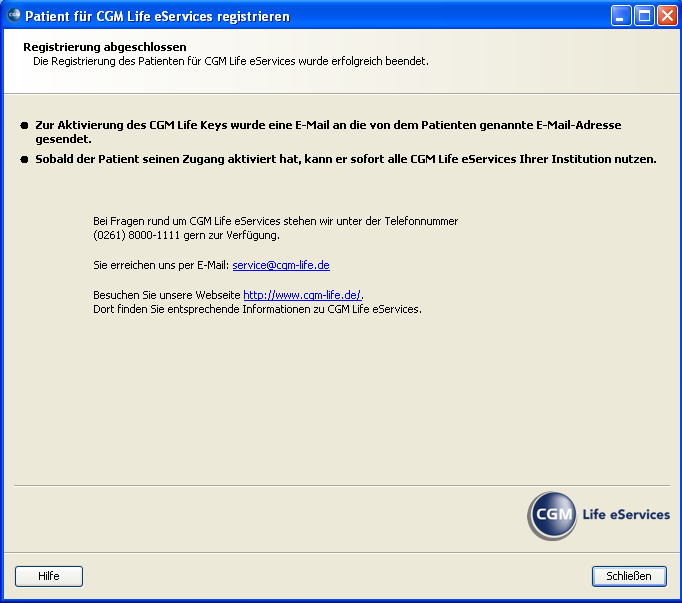Click the window title 'Patient für CGM Life eServices registrieren'
682x603 pixels.
coord(157,17)
